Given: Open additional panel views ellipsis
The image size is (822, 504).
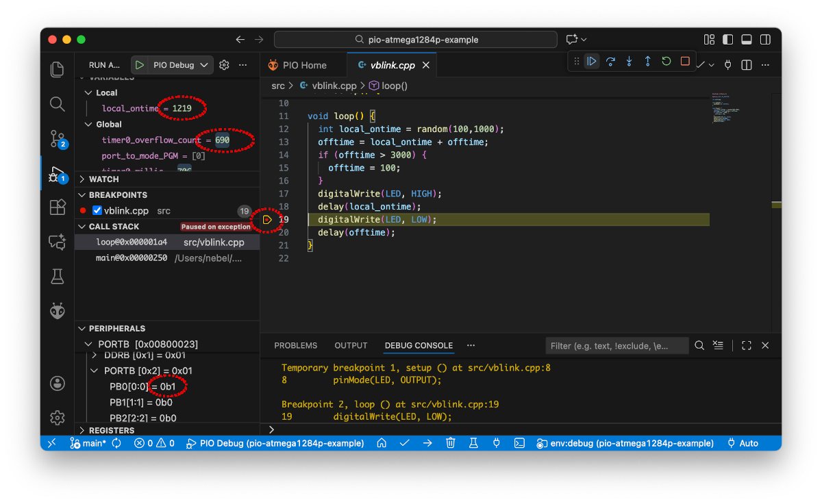Looking at the screenshot, I should [x=471, y=346].
